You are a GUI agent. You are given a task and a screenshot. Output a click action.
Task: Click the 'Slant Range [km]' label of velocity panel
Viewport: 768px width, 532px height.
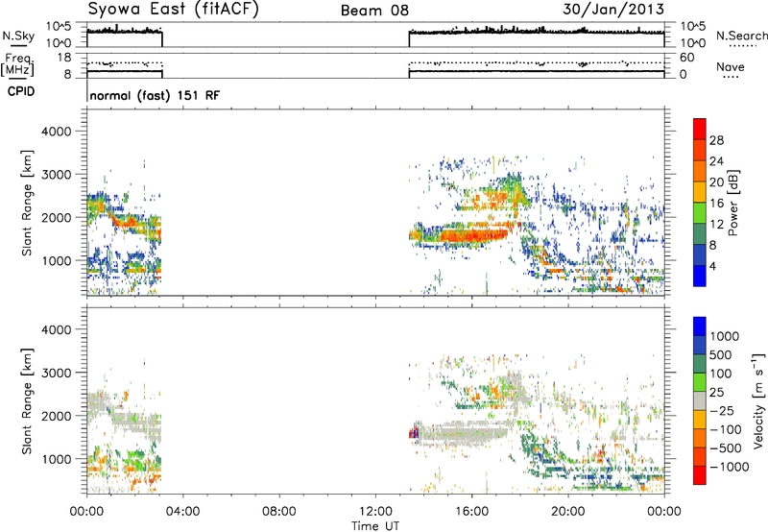28,400
